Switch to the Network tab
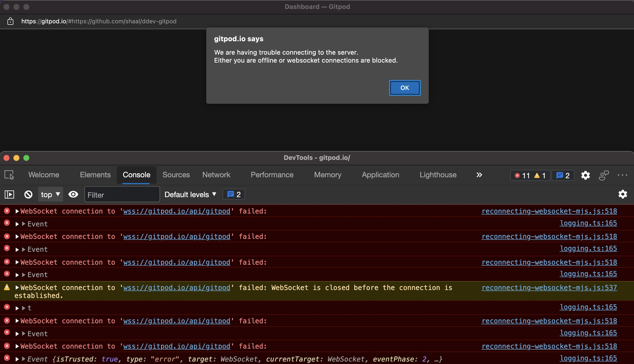Viewport: 634px width, 364px height. click(x=216, y=175)
